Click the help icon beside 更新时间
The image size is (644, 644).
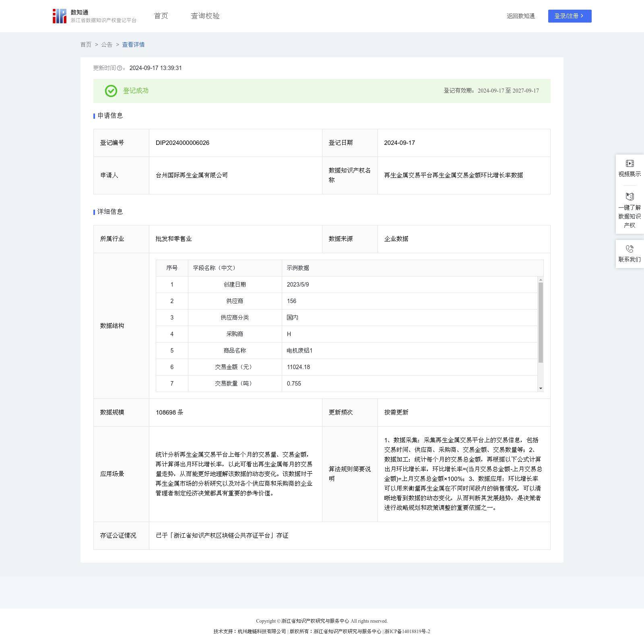[120, 68]
